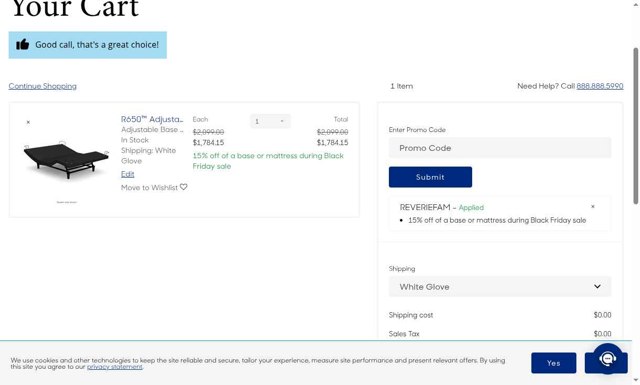Move item to Wishlist

[149, 187]
